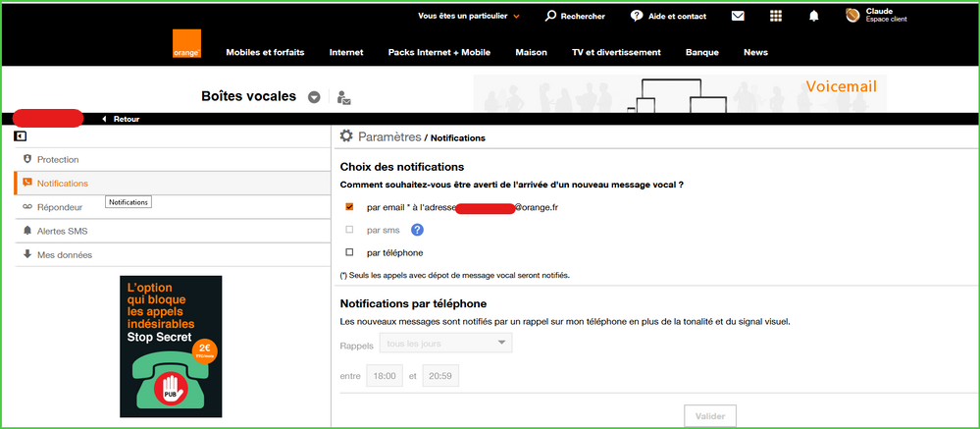Viewport: 980px width, 429px height.
Task: Click the Rechercher link
Action: point(583,17)
